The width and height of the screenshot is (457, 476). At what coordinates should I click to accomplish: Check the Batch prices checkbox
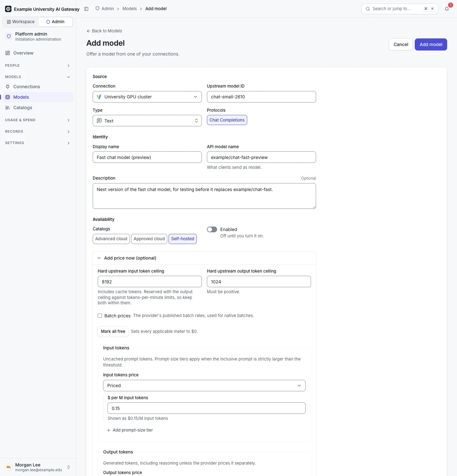100,315
